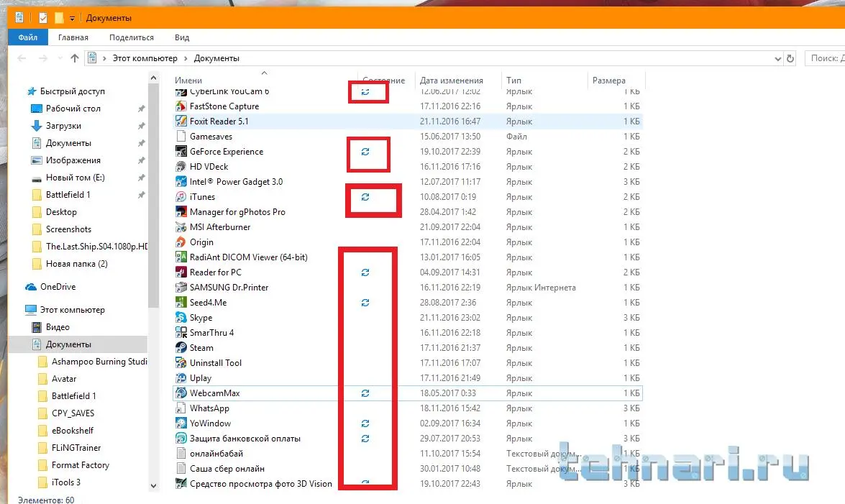Click the sync status icon for Seed4.Me

pos(365,303)
